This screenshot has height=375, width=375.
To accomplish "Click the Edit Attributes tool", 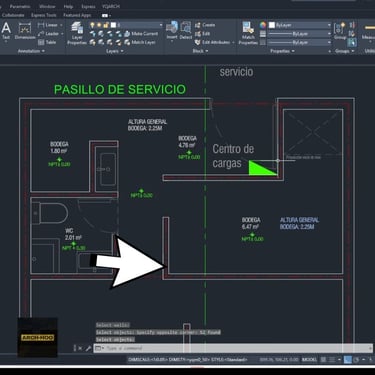I will (213, 42).
